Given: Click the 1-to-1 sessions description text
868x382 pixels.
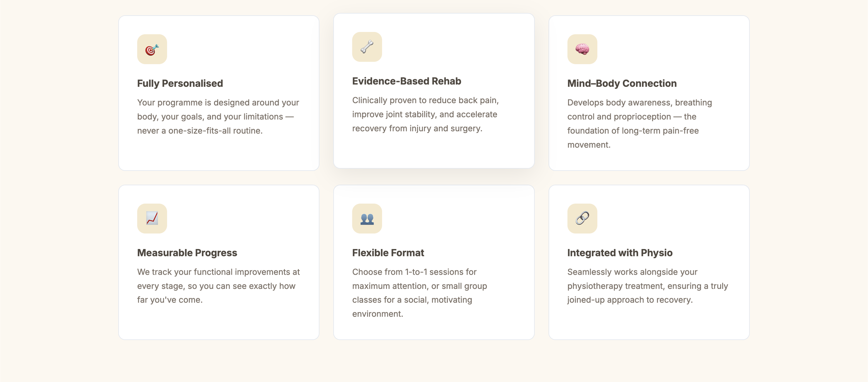Looking at the screenshot, I should pos(419,293).
